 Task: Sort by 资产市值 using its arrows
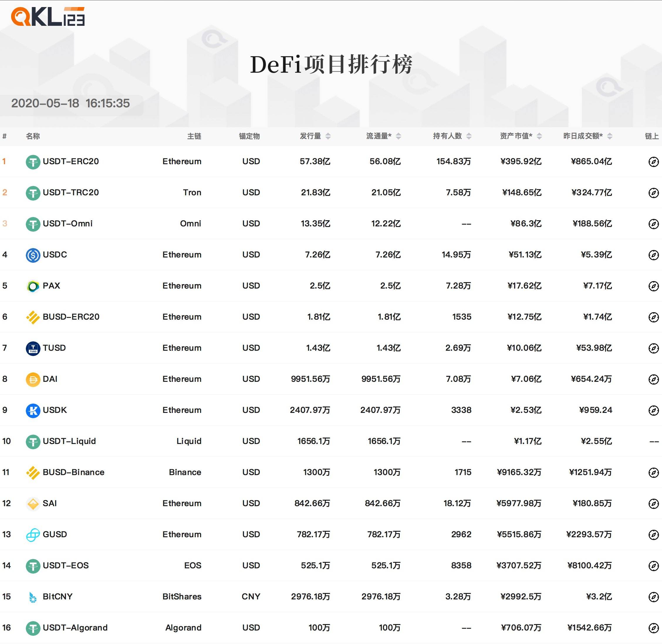pos(539,136)
